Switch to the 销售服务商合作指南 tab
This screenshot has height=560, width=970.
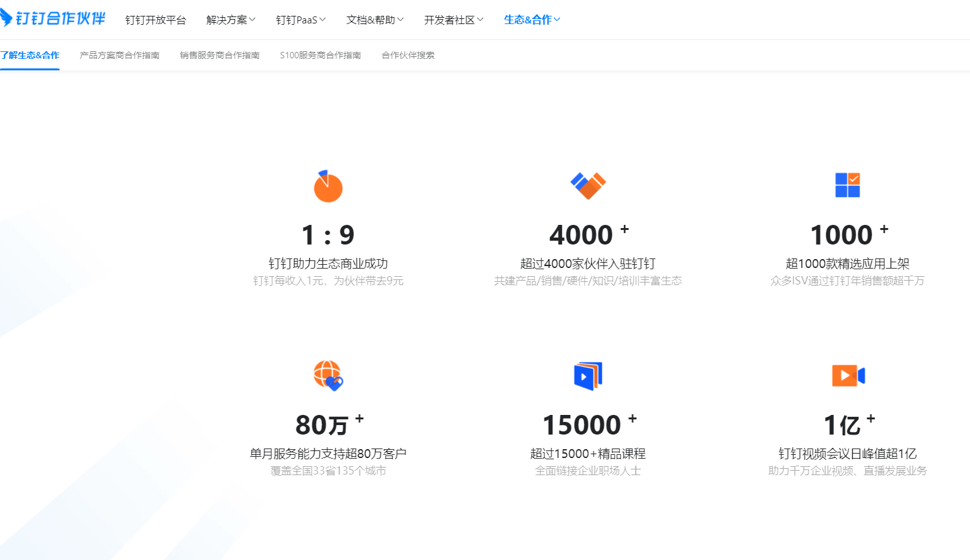point(220,55)
